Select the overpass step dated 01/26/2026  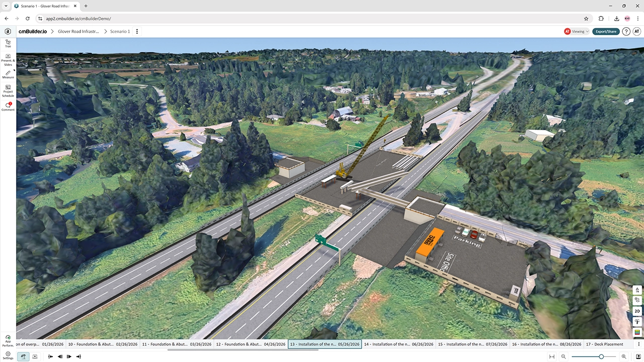[41, 344]
